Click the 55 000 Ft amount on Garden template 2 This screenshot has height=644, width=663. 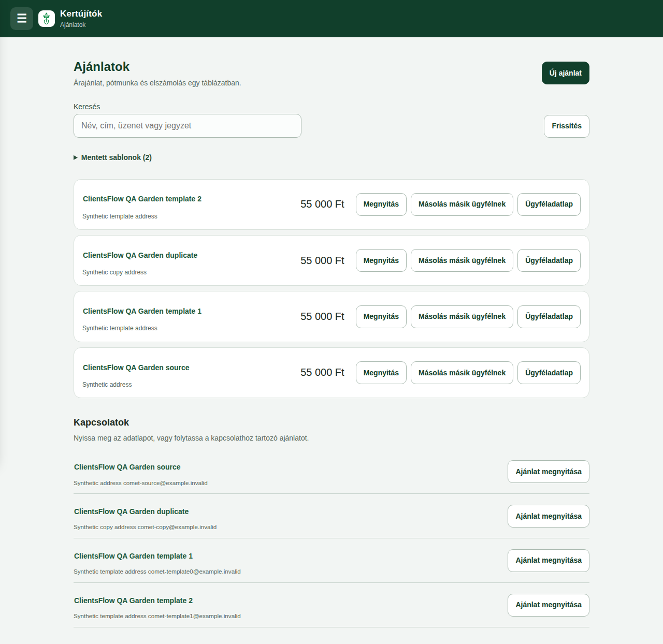click(x=322, y=204)
